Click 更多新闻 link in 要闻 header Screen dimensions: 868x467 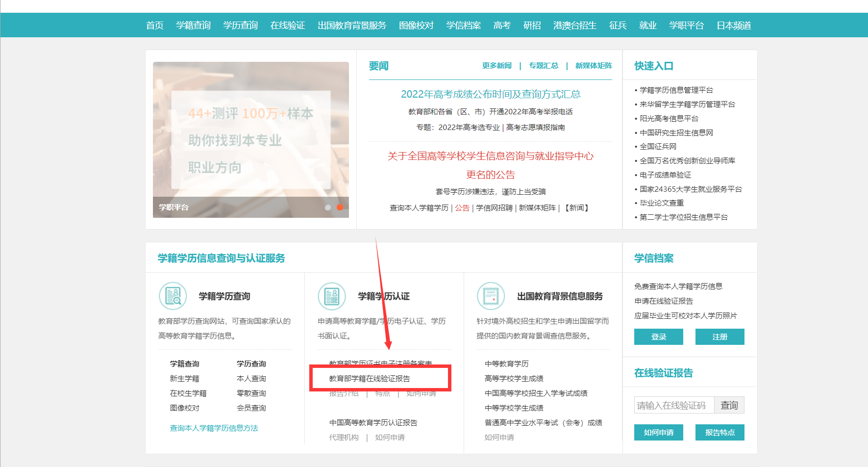pos(496,66)
